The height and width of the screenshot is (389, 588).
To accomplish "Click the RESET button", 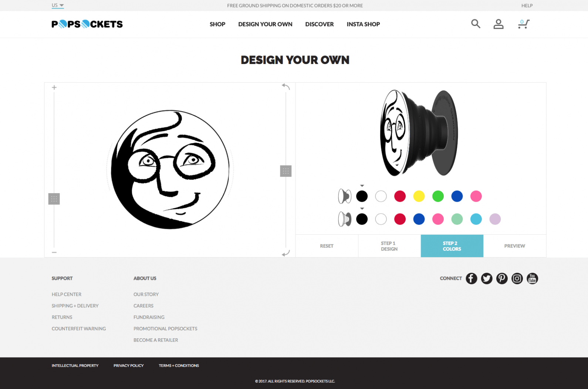I will pyautogui.click(x=327, y=246).
